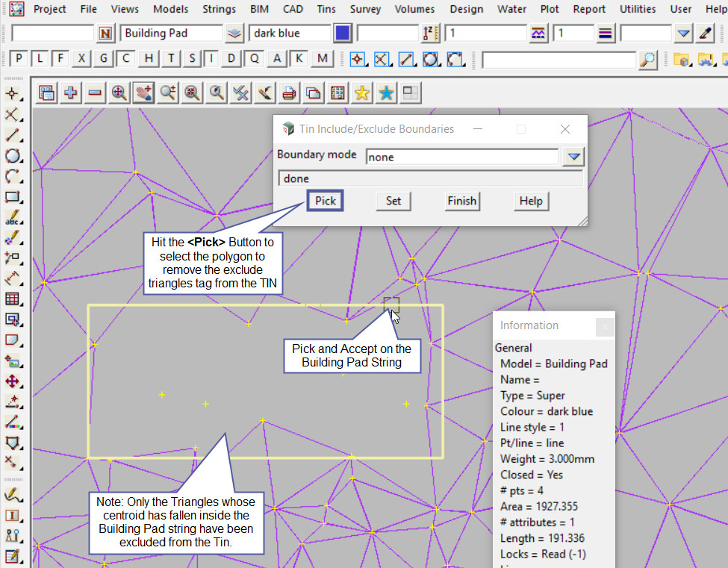
Task: Toggle the G snap button
Action: tap(104, 59)
